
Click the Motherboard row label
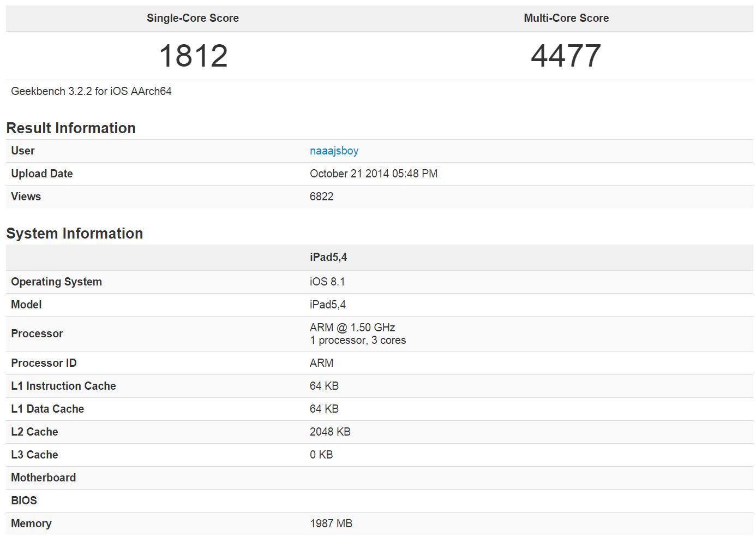tap(43, 478)
